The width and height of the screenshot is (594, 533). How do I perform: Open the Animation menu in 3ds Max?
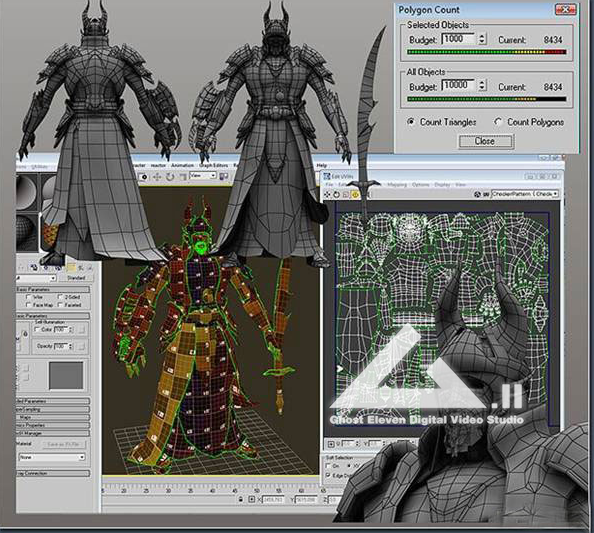(182, 165)
